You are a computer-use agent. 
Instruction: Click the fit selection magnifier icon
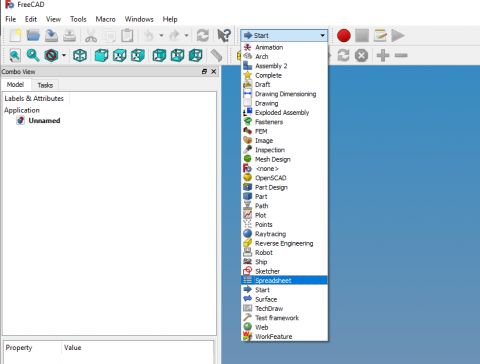tap(33, 55)
